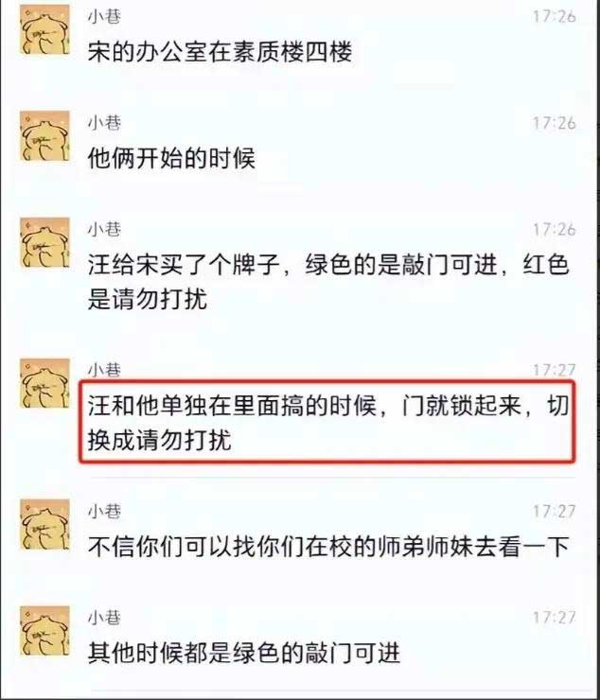Screen dimensions: 600x700
Task: Select avatar beside red-boxed highlighted message
Action: [44, 383]
